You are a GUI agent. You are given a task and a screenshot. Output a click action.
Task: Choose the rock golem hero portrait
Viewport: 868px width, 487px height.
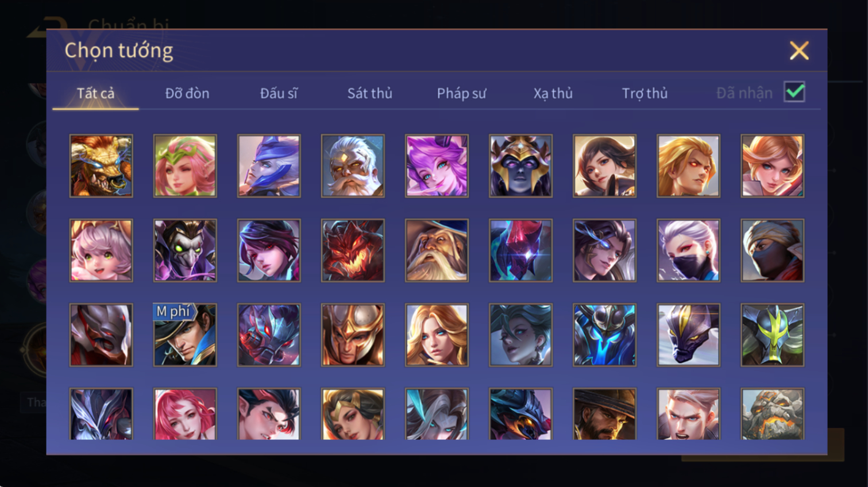tap(772, 414)
